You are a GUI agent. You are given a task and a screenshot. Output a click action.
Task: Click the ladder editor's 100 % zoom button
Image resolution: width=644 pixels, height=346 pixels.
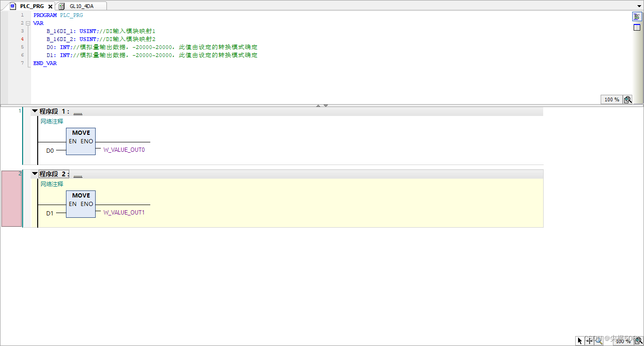(623, 341)
